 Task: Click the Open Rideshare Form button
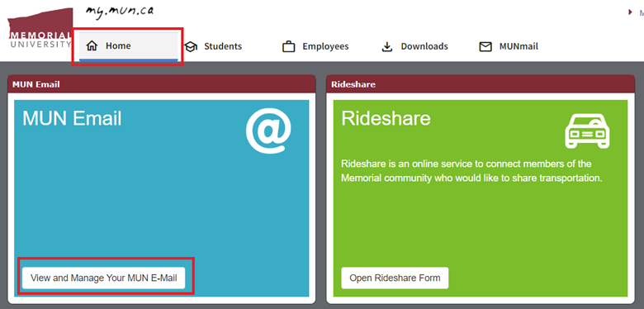click(395, 278)
